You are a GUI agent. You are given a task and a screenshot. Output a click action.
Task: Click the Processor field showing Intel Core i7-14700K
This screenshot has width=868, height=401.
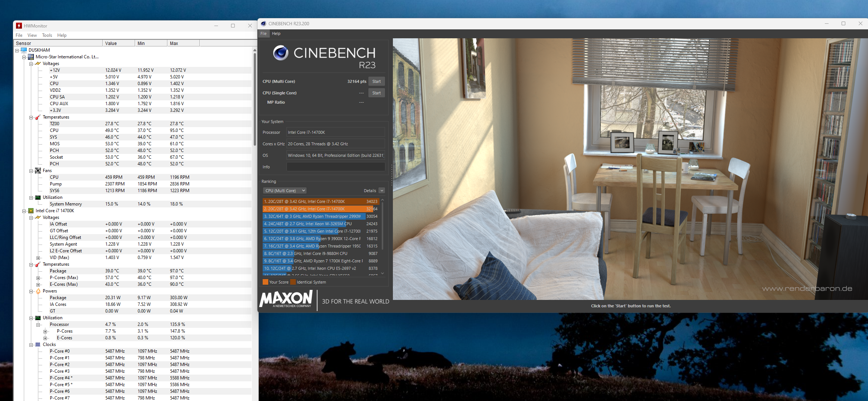336,132
